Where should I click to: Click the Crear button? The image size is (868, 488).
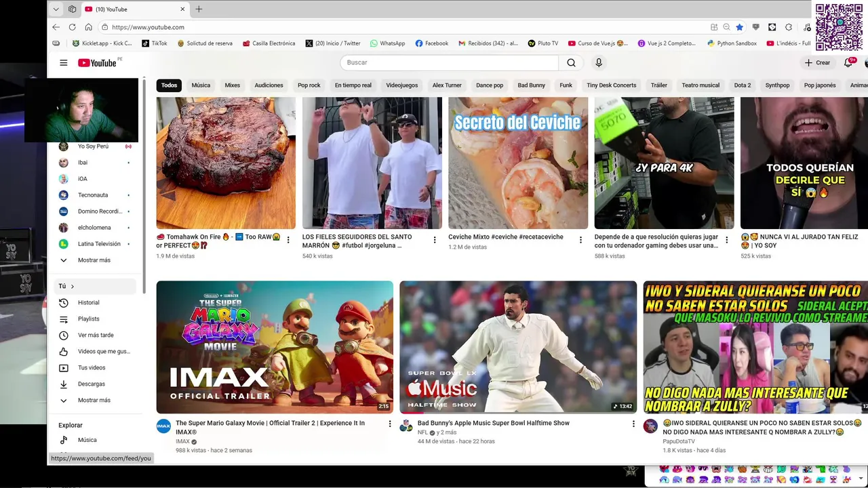[817, 62]
